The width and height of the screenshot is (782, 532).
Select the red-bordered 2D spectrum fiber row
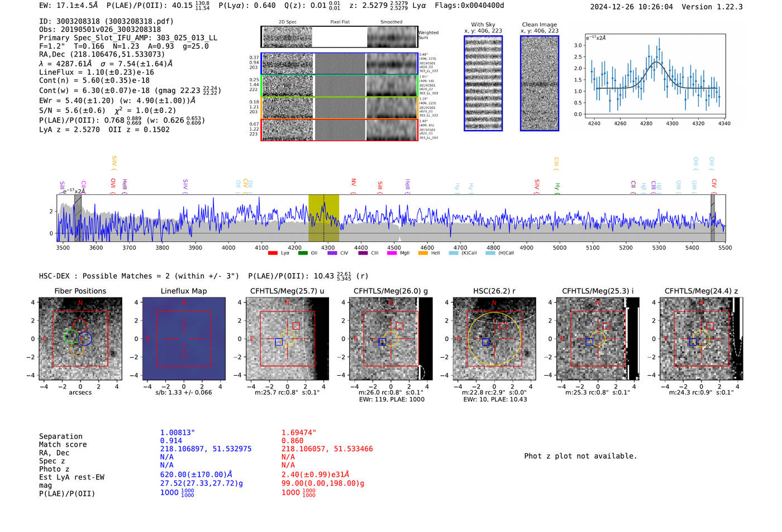pyautogui.click(x=339, y=130)
